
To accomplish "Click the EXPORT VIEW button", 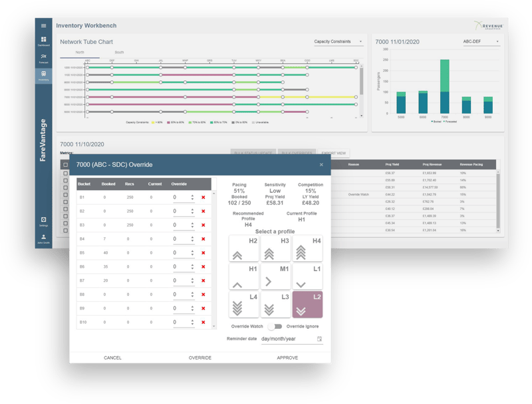I will point(334,153).
